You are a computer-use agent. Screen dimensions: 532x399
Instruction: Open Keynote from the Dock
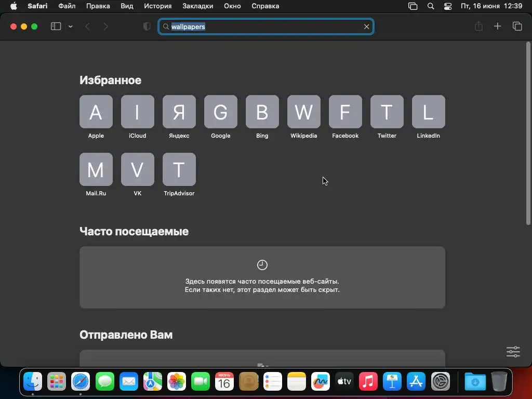[x=392, y=381]
